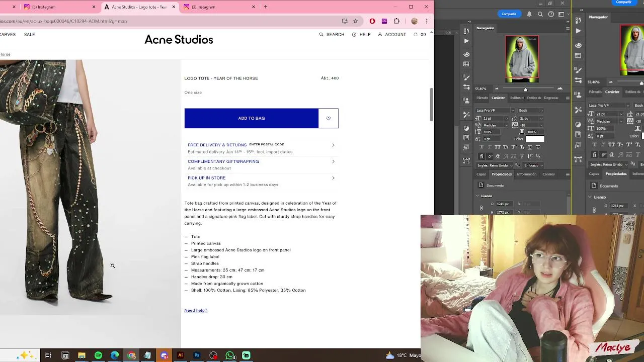The height and width of the screenshot is (362, 644).
Task: Open the ACCOUNT link in site header
Action: pos(392,35)
